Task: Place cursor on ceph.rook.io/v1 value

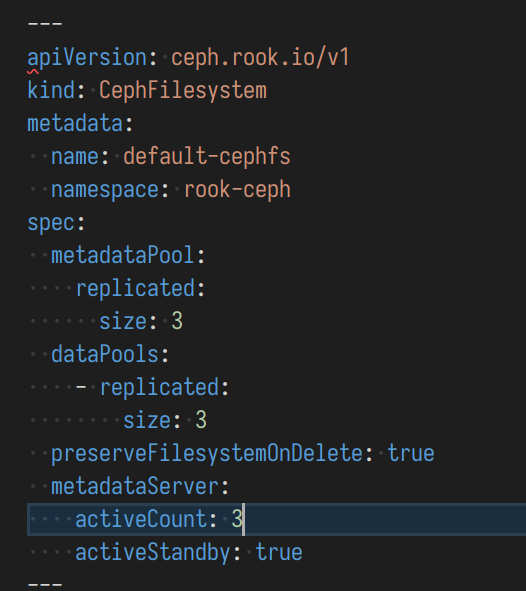Action: pos(260,58)
